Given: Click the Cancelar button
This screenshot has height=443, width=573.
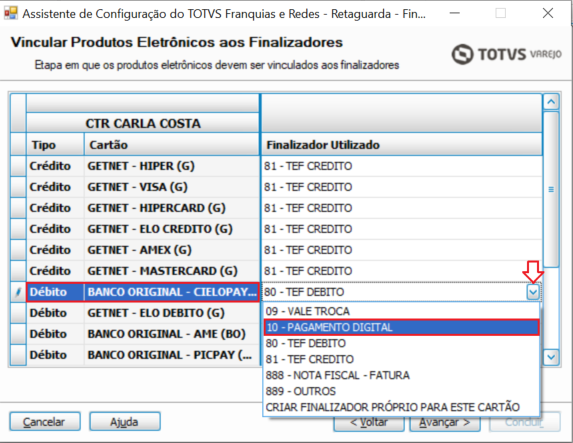Looking at the screenshot, I should click(45, 422).
